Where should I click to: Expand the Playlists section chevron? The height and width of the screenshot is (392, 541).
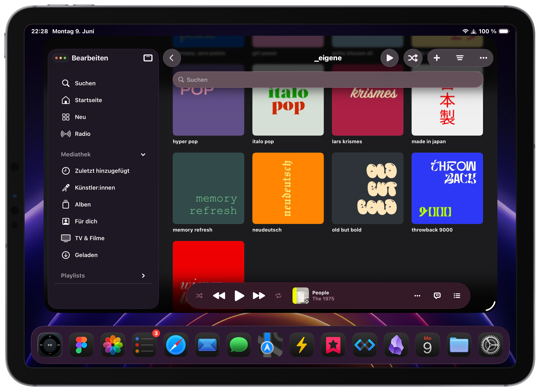(143, 276)
